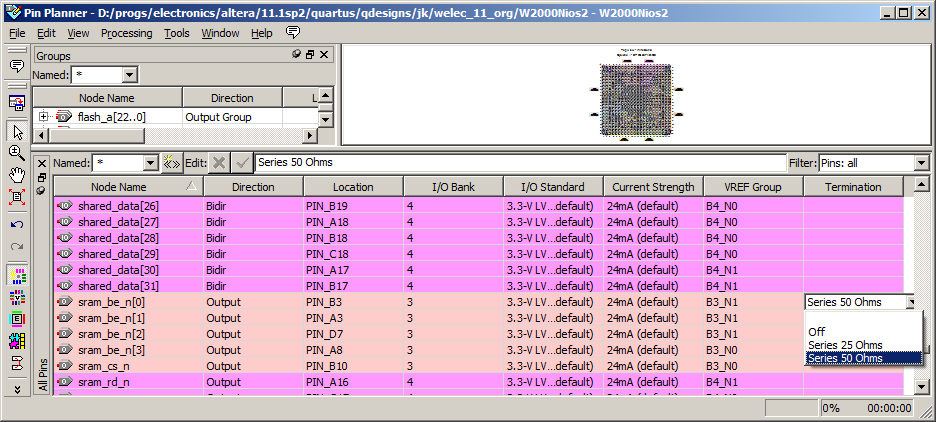
Task: Click the green checkmark confirm edit icon
Action: [242, 162]
